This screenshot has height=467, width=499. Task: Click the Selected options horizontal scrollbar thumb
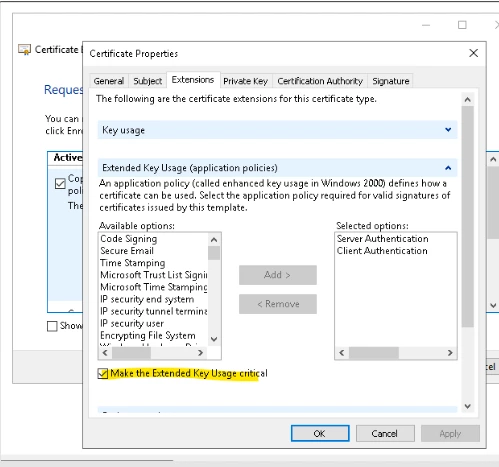(374, 353)
